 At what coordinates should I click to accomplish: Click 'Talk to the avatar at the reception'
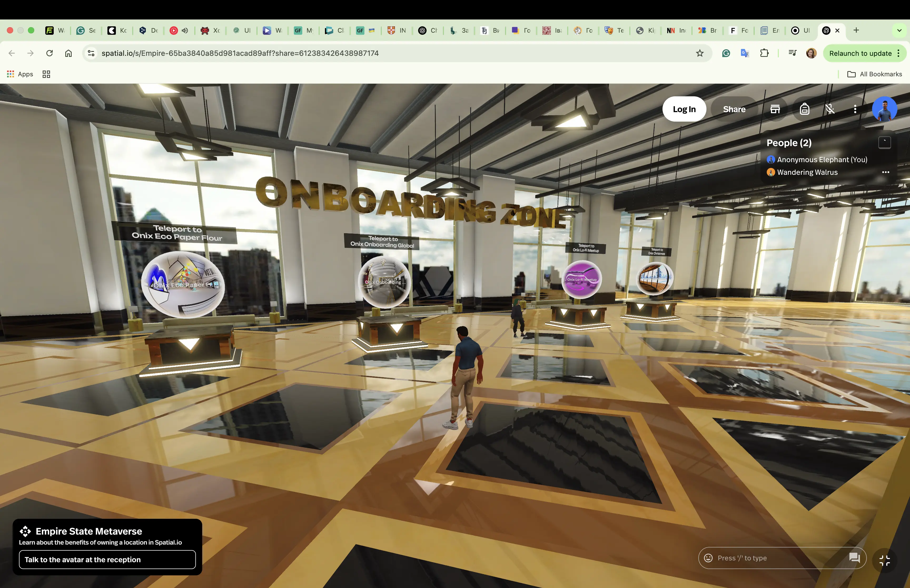(107, 559)
